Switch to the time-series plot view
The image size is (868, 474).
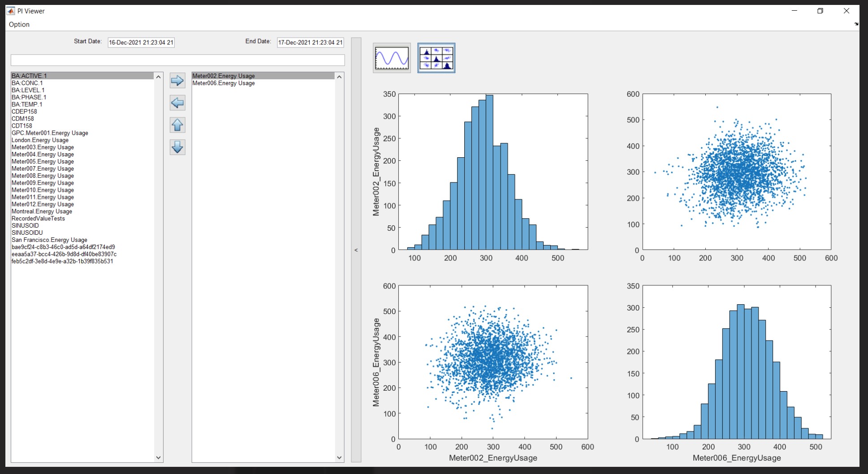[391, 58]
